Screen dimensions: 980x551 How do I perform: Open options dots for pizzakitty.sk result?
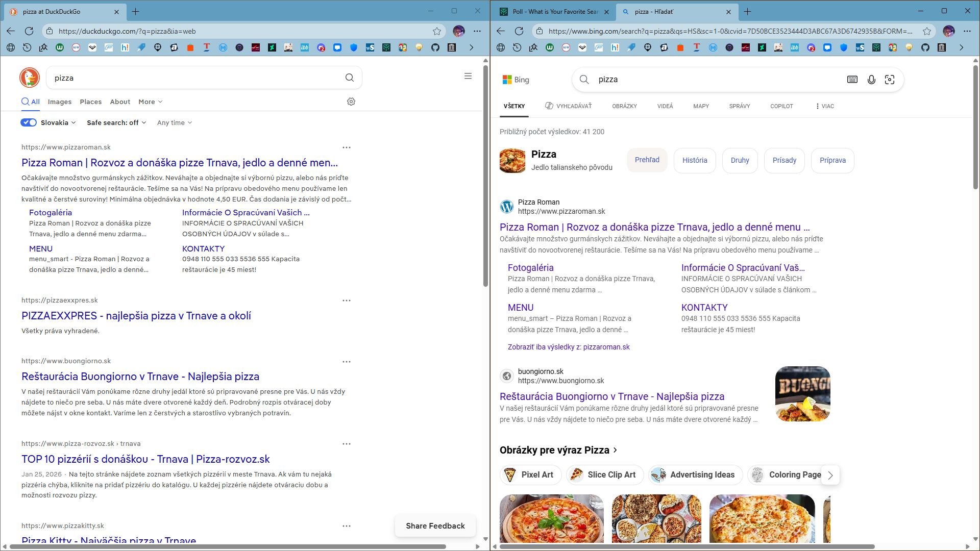pos(347,526)
